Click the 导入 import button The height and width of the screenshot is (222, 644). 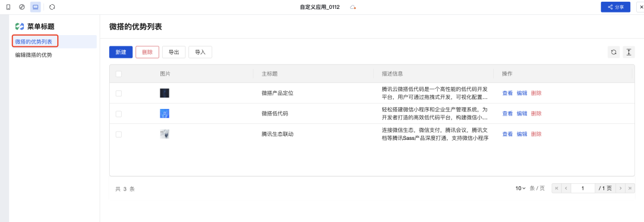click(x=200, y=52)
